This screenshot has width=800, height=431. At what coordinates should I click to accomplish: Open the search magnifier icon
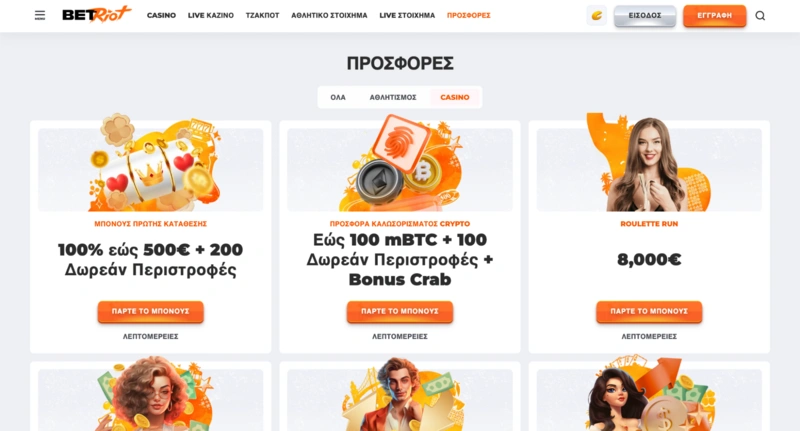coord(760,16)
